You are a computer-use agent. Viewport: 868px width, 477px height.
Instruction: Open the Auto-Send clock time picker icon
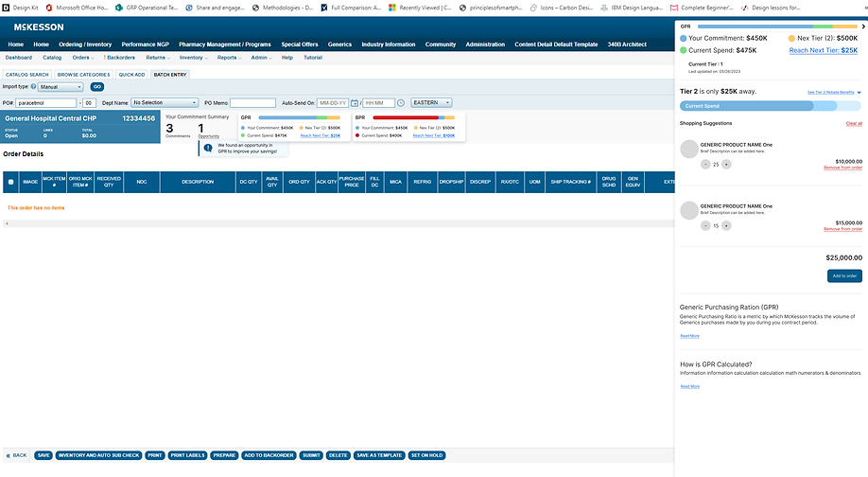pos(401,103)
